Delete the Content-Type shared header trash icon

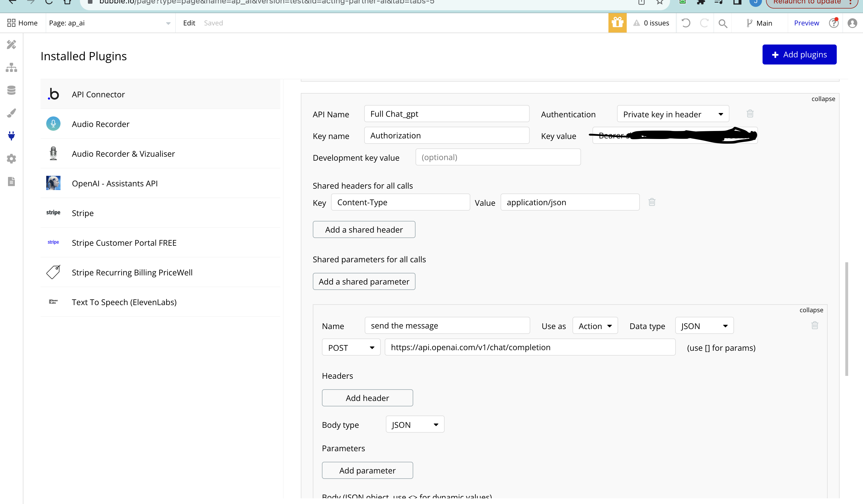coord(652,202)
